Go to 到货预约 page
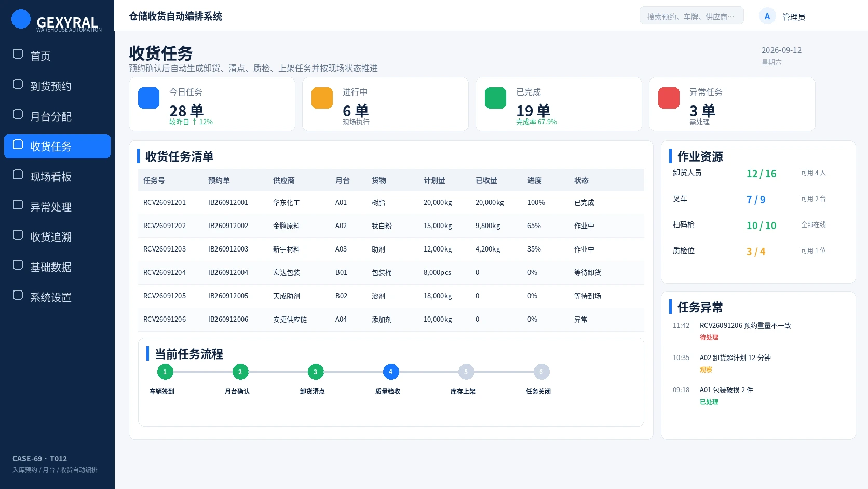This screenshot has width=868, height=489. pyautogui.click(x=57, y=86)
